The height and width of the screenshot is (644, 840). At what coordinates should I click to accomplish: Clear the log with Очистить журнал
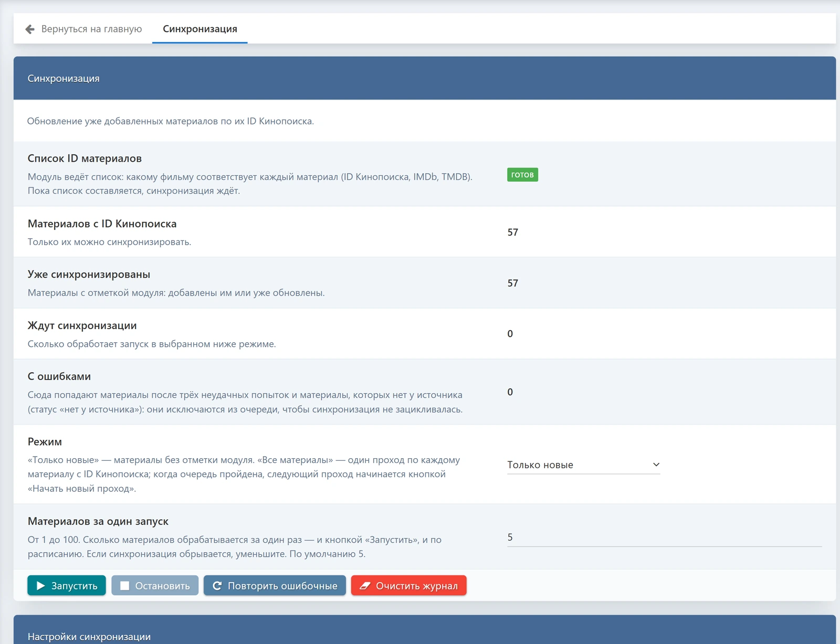click(408, 586)
